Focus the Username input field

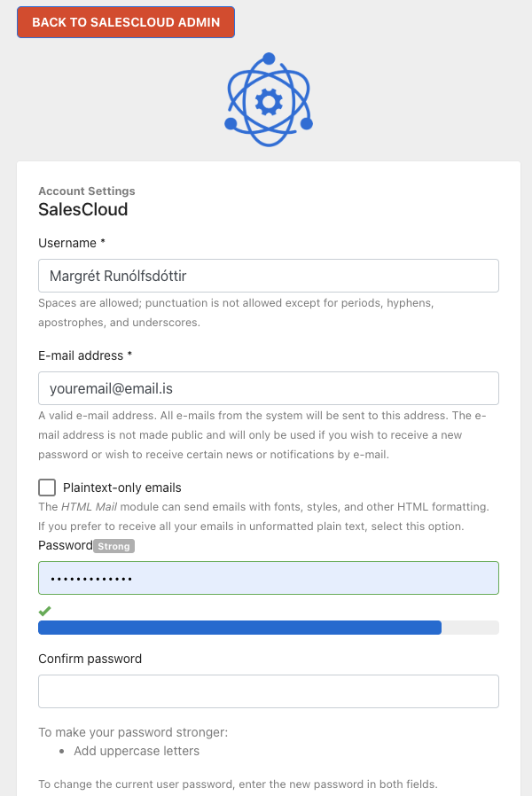(x=269, y=276)
